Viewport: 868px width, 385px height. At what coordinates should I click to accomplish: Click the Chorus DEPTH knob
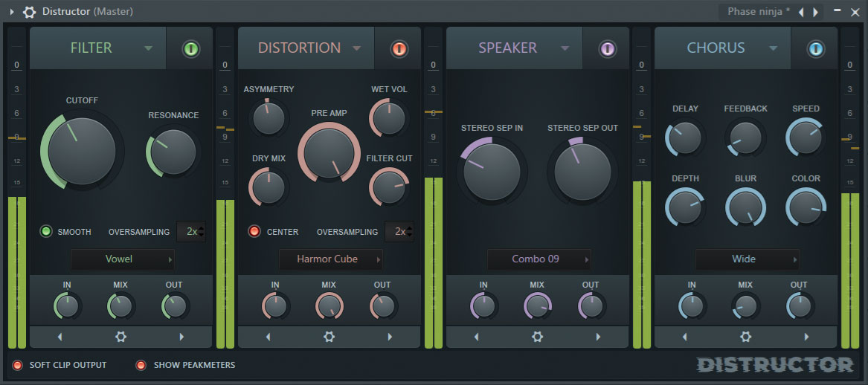(x=685, y=208)
